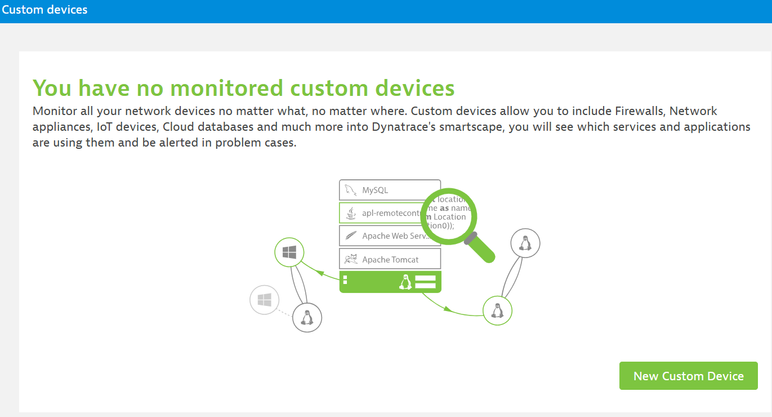
Task: Click the green-circled Windows host icon
Action: [x=289, y=252]
